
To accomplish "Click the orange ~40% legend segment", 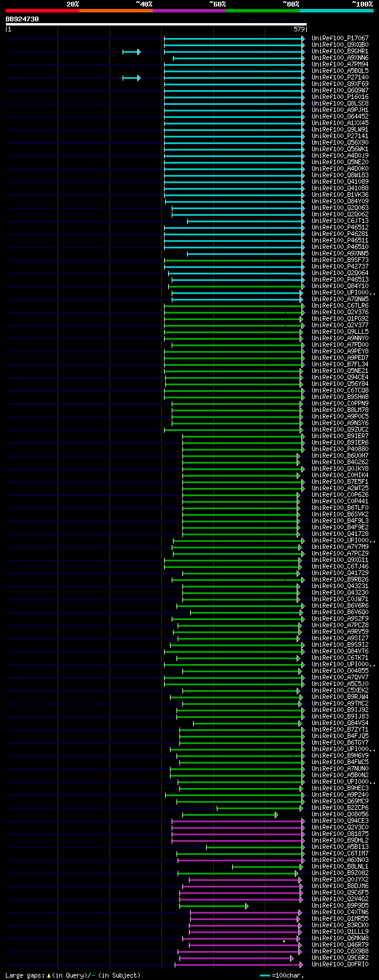I will 116,11.
